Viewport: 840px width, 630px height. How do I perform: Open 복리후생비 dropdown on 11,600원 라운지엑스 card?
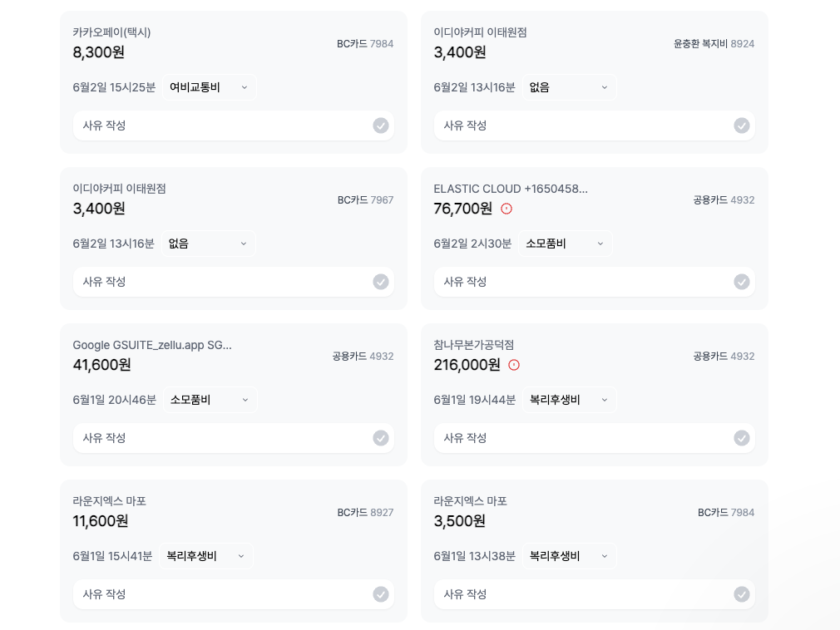coord(206,556)
